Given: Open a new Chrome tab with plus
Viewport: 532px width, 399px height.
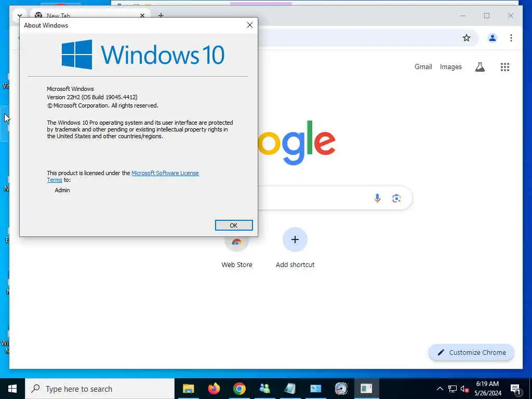Looking at the screenshot, I should coord(161,15).
